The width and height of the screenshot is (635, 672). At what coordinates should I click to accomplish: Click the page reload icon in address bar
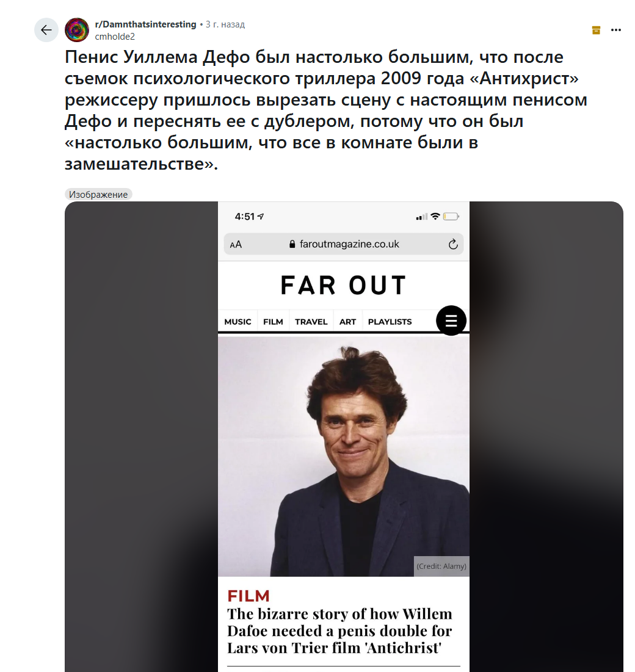[453, 244]
